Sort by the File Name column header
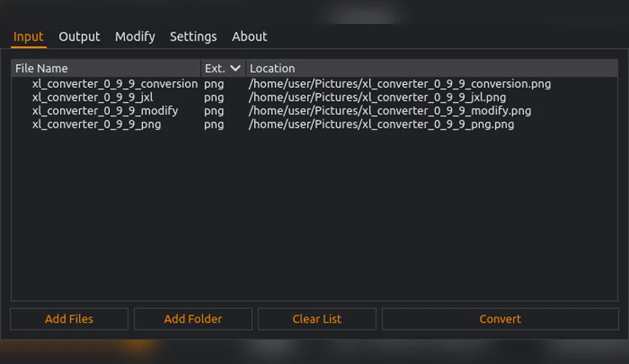 (x=106, y=68)
